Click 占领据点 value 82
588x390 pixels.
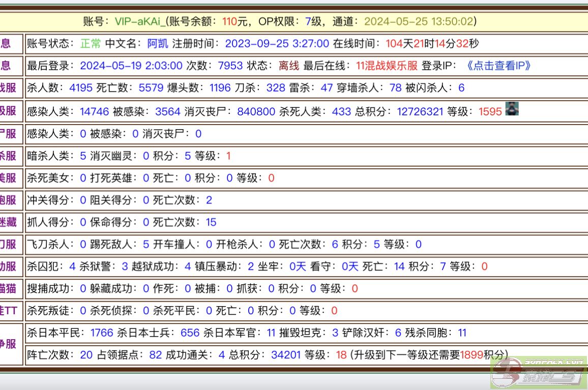[156, 355]
